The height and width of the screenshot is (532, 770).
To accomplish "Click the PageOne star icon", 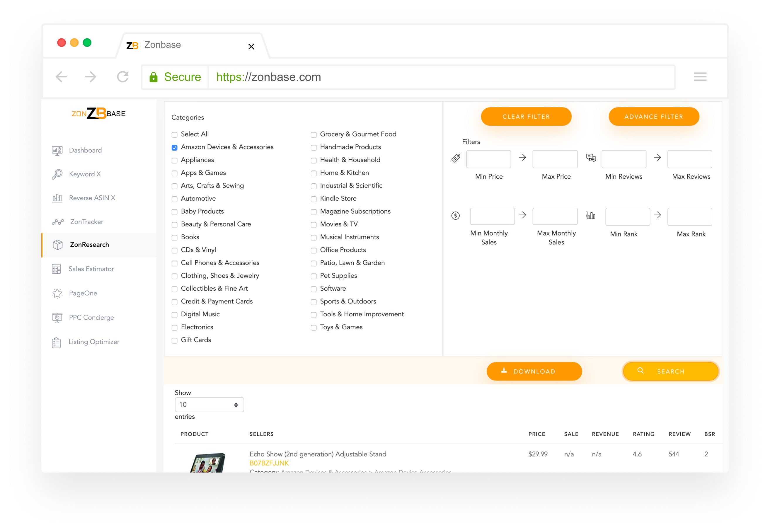I will coord(57,293).
